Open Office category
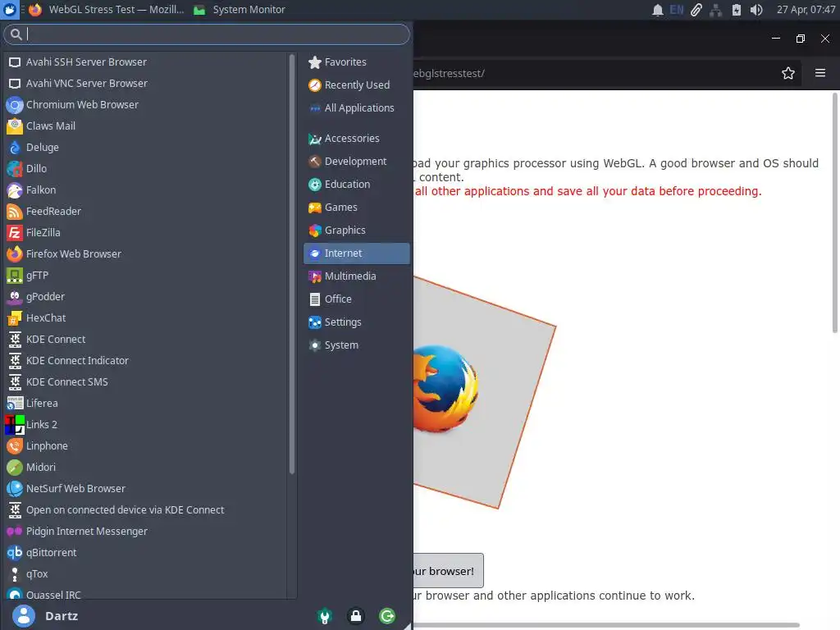This screenshot has width=840, height=630. (x=356, y=299)
